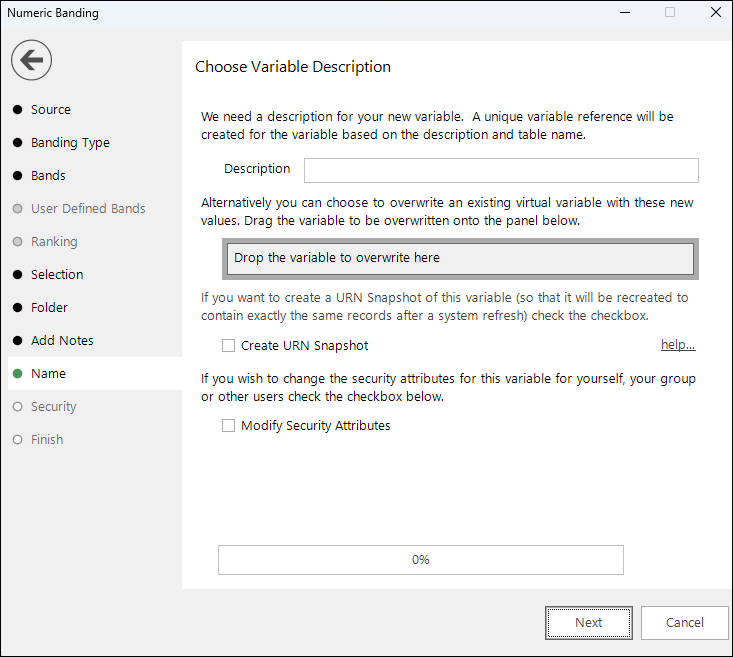Image resolution: width=733 pixels, height=657 pixels.
Task: Select the Bands step
Action: (48, 175)
